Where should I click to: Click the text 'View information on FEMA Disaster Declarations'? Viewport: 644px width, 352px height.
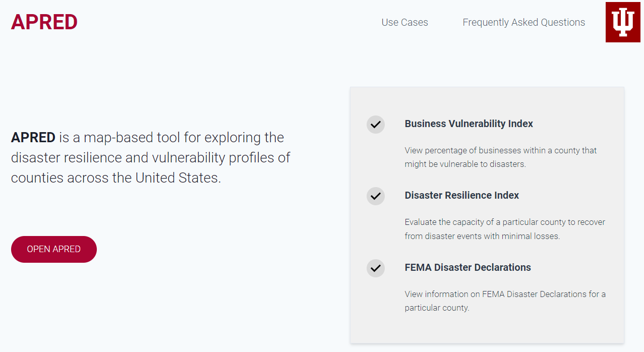(496, 294)
